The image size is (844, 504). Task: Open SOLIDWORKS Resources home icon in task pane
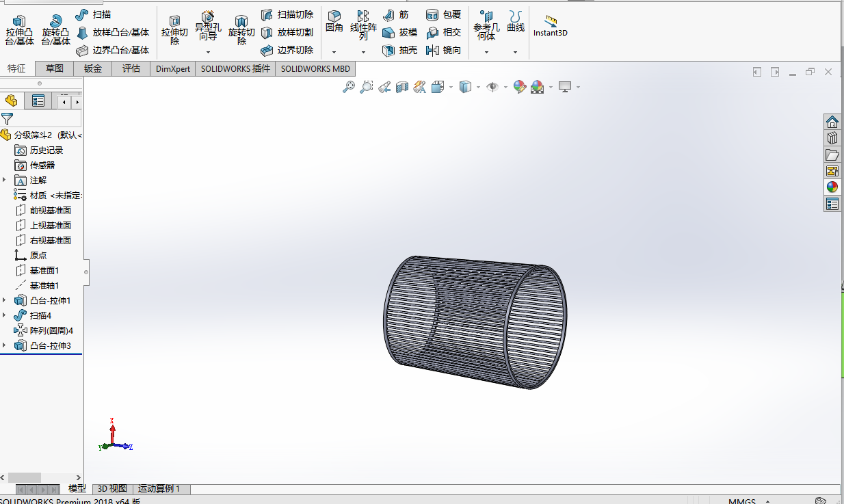(832, 122)
